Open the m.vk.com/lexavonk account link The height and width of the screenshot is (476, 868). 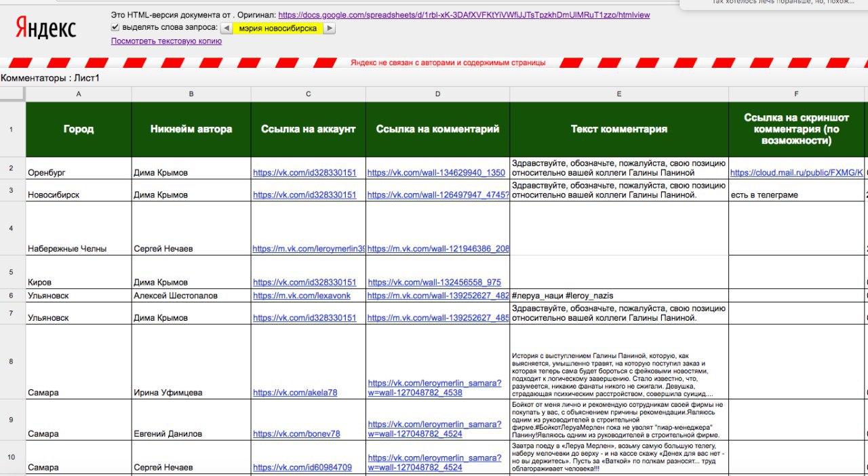point(302,296)
